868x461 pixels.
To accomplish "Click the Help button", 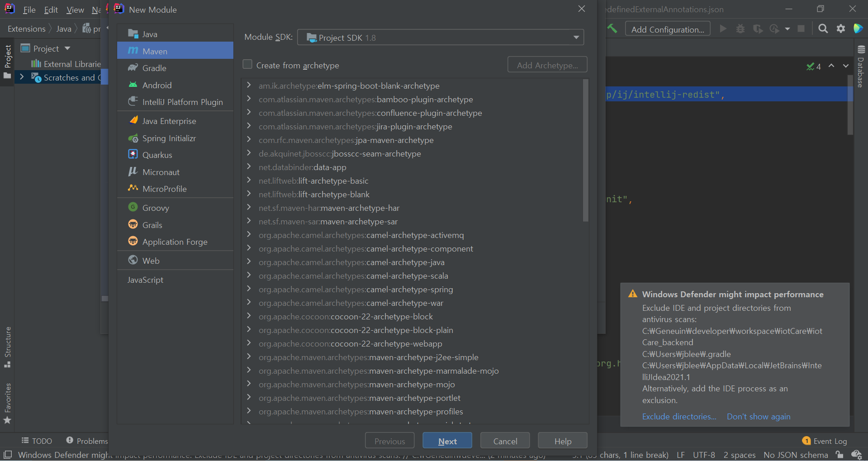I will pyautogui.click(x=563, y=441).
